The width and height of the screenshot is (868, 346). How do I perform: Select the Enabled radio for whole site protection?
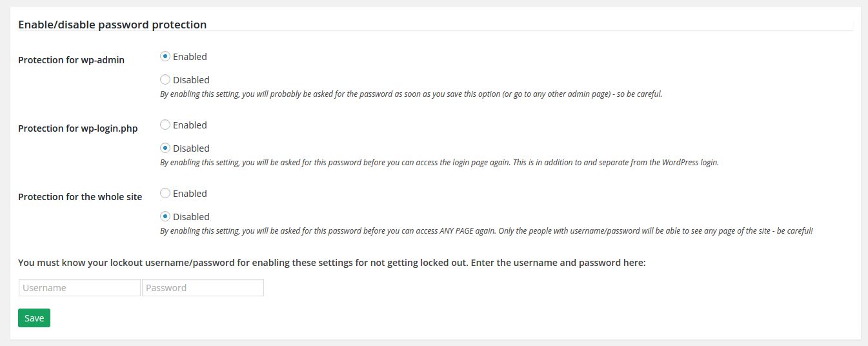tap(165, 194)
